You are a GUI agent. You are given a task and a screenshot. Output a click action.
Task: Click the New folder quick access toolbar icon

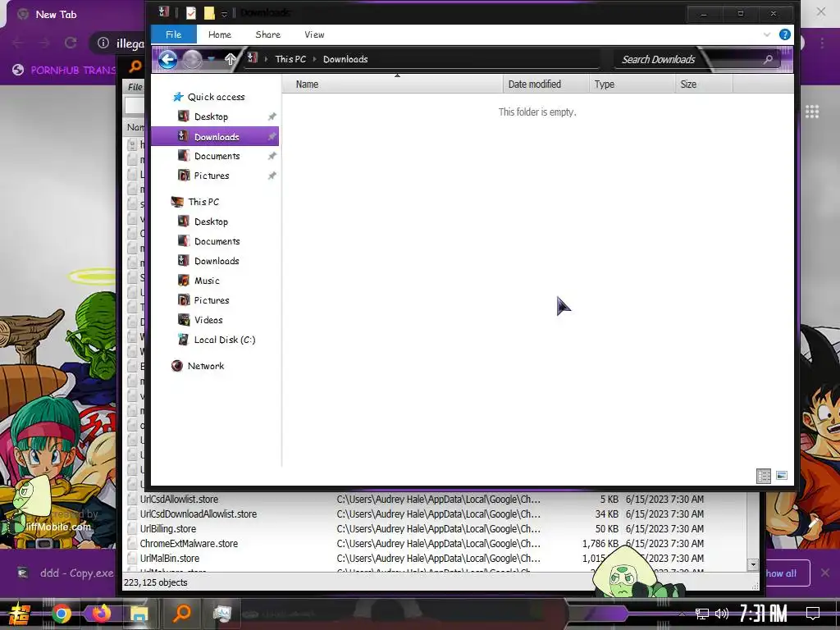coord(209,13)
